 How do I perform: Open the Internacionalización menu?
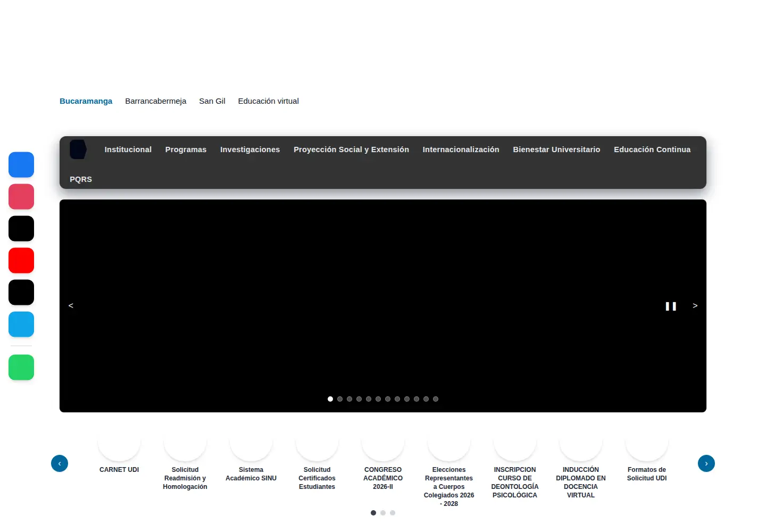tap(461, 149)
